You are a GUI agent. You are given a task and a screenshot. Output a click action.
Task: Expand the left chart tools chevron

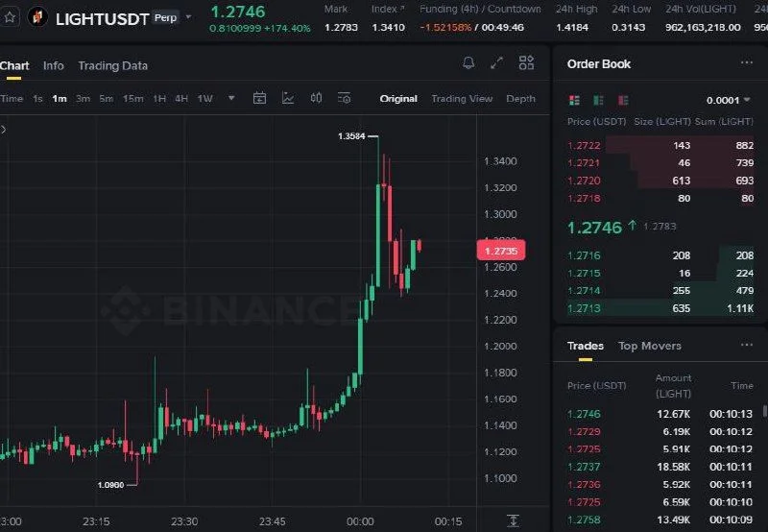click(4, 130)
